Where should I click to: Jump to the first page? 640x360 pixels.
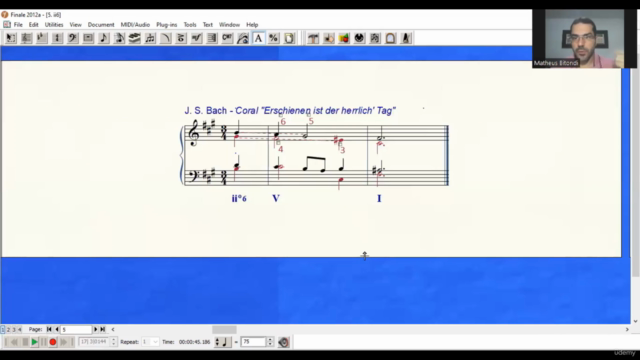click(x=49, y=329)
